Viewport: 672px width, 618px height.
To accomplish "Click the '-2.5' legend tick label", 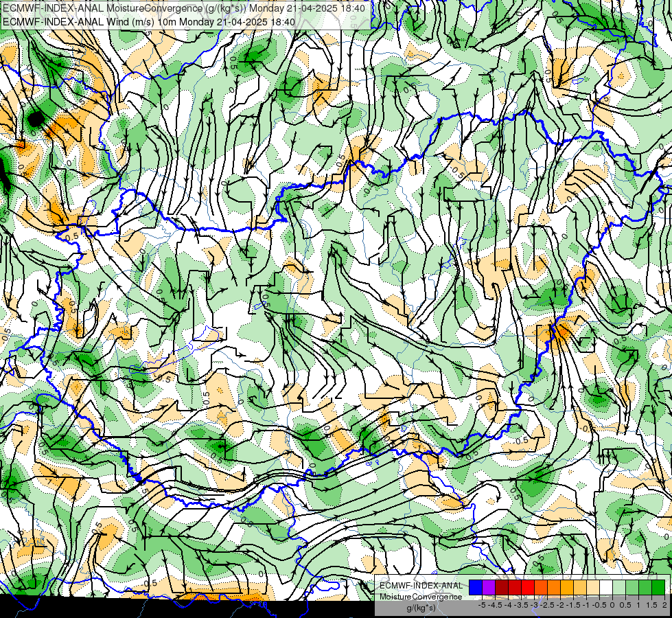I will coord(547,605).
